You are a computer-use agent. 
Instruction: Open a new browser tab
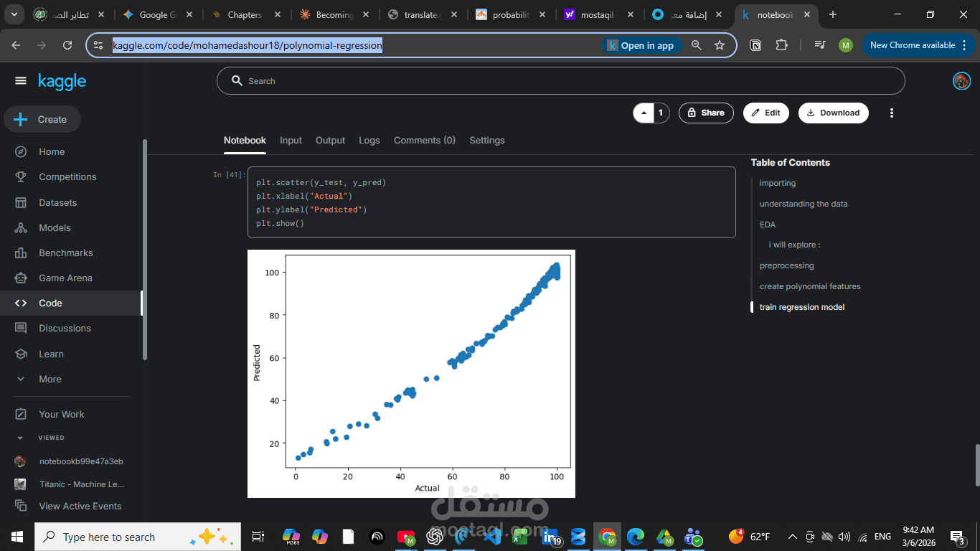[833, 14]
